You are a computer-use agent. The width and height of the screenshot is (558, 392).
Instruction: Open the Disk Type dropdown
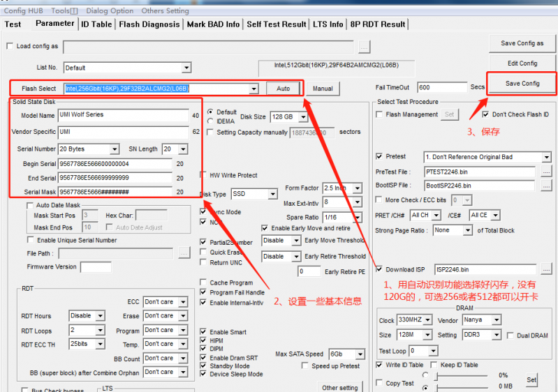[272, 194]
